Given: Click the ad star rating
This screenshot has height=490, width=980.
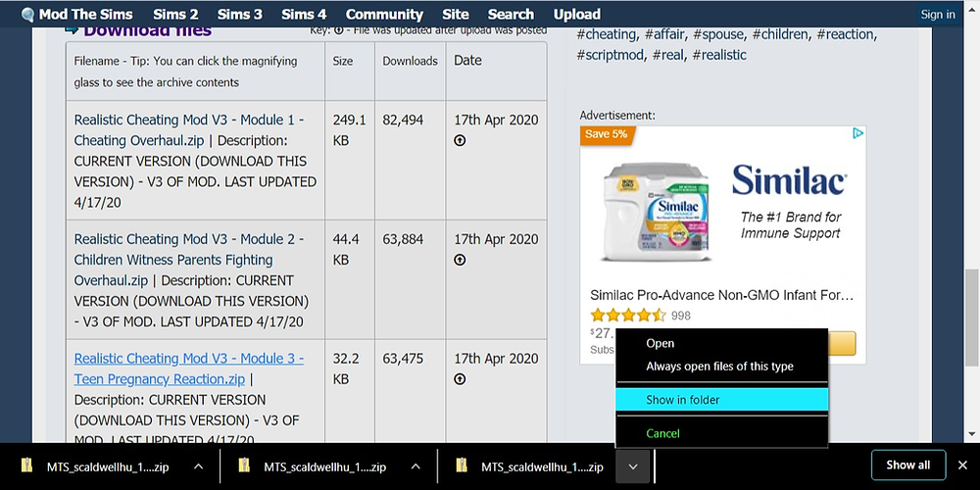Looking at the screenshot, I should [628, 316].
